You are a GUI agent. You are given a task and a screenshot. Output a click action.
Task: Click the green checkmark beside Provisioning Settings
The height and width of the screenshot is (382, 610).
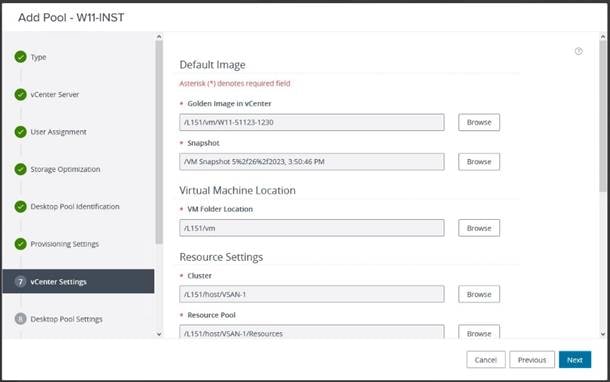(x=21, y=244)
